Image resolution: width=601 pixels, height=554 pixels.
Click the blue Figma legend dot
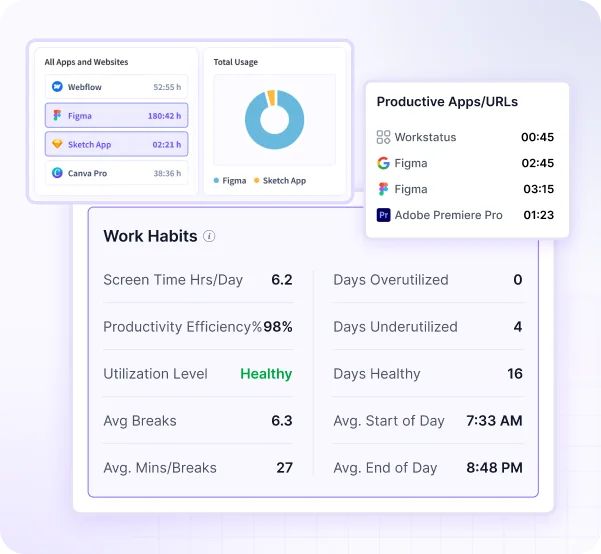216,181
